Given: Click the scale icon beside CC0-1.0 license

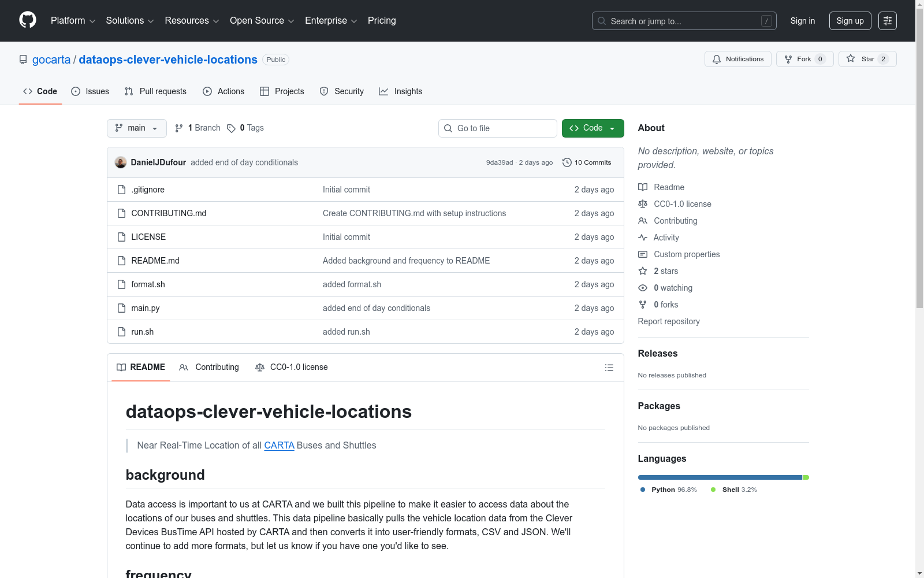Looking at the screenshot, I should point(643,204).
